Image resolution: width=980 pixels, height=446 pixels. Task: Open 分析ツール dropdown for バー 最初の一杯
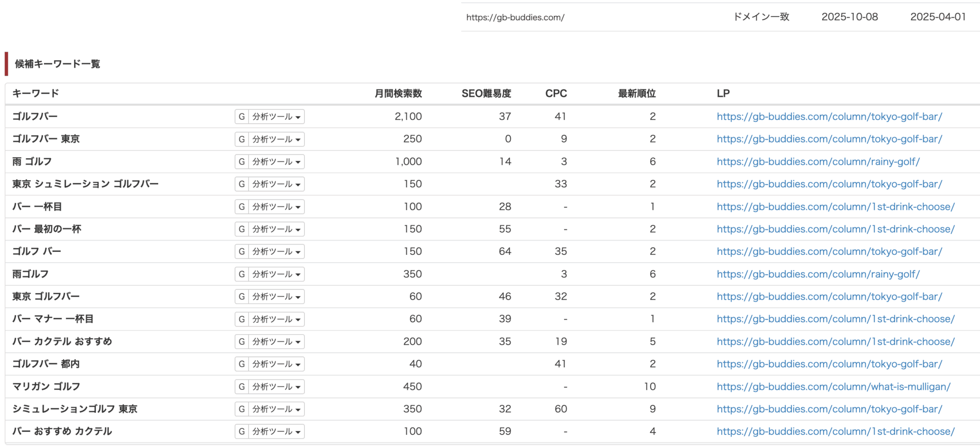pyautogui.click(x=276, y=229)
